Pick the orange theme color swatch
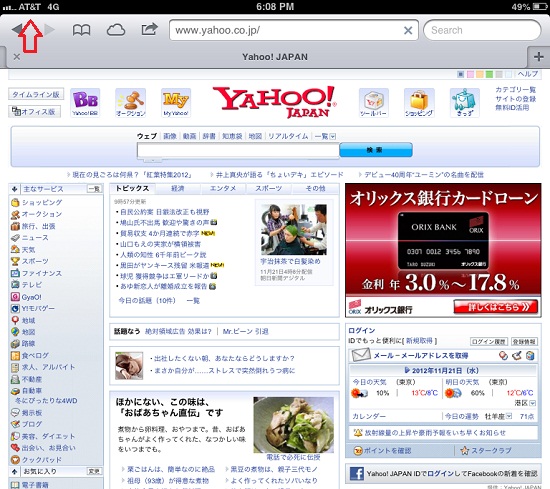Viewport: 550px width, 489px height. pyautogui.click(x=480, y=74)
